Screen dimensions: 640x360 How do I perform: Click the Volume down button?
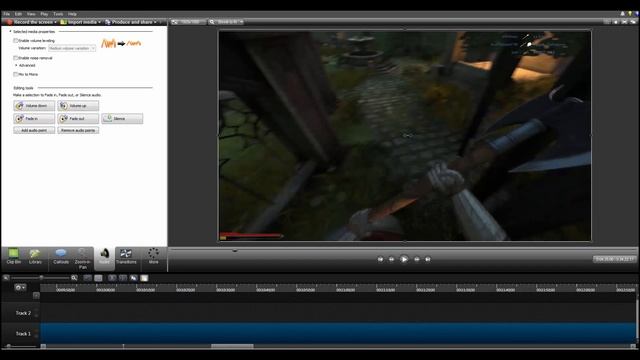tap(34, 106)
